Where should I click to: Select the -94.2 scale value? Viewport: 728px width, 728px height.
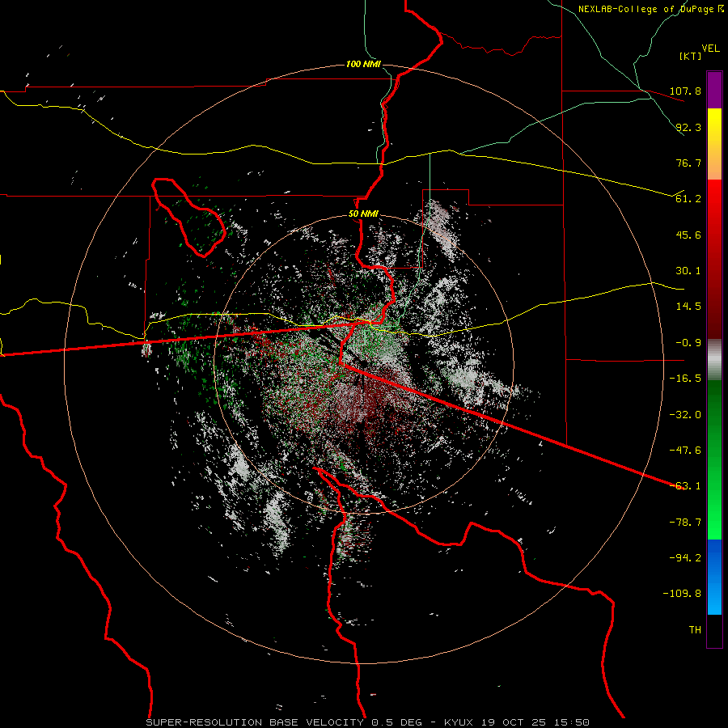(685, 558)
